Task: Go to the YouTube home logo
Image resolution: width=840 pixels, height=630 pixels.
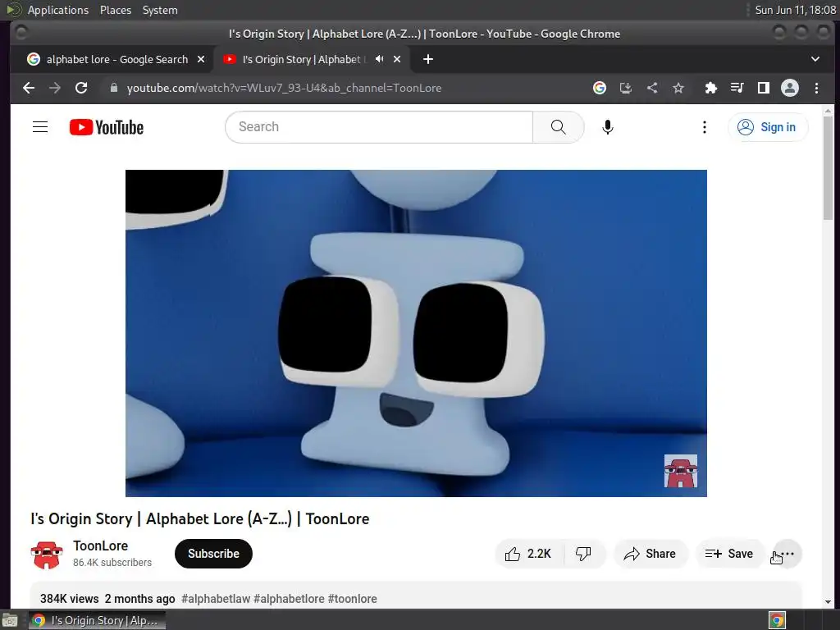Action: pyautogui.click(x=107, y=127)
